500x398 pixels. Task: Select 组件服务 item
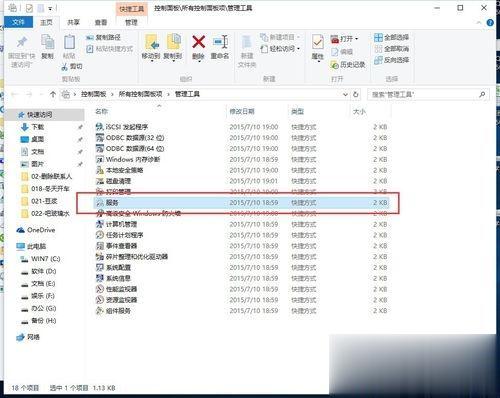point(113,311)
